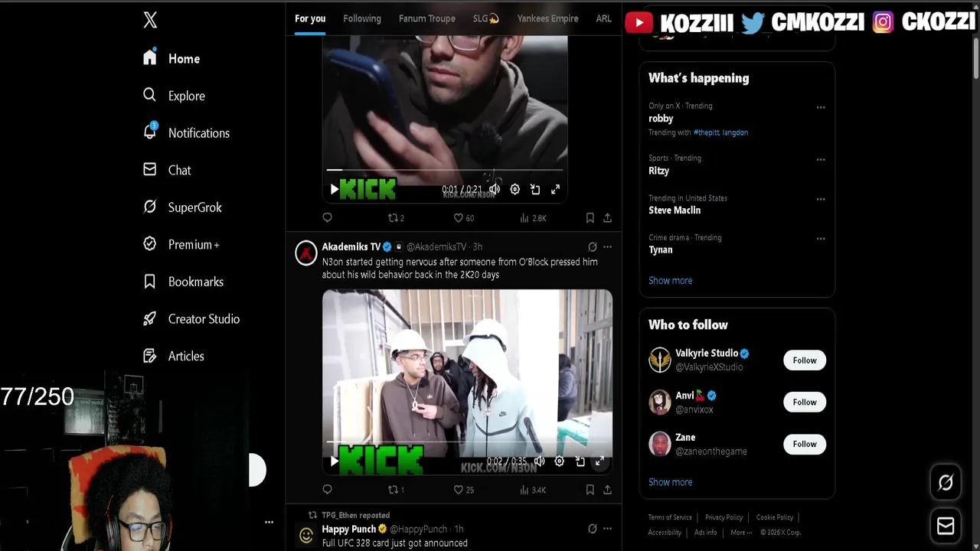This screenshot has width=980, height=551.
Task: Open floating messages envelope button
Action: [946, 526]
